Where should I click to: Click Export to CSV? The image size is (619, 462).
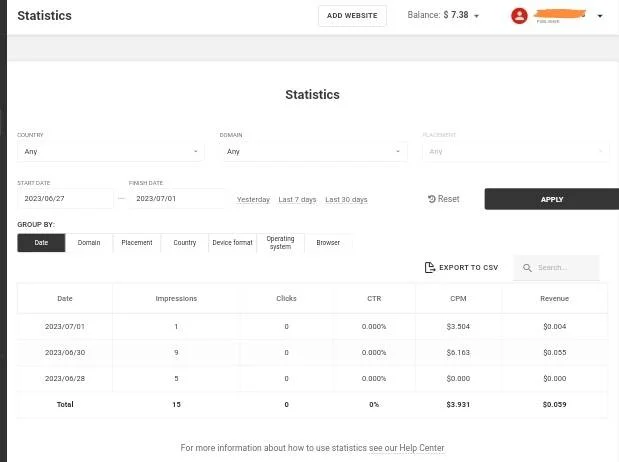pyautogui.click(x=461, y=267)
